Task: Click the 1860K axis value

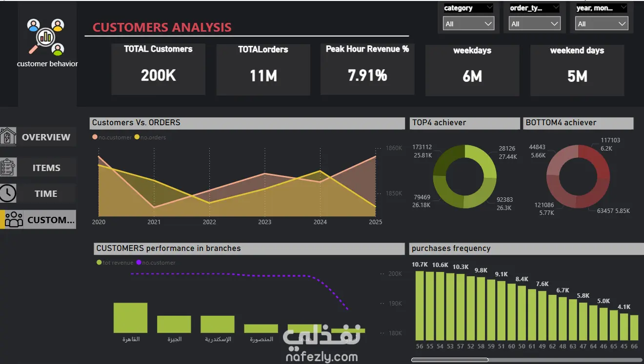Action: [x=394, y=148]
